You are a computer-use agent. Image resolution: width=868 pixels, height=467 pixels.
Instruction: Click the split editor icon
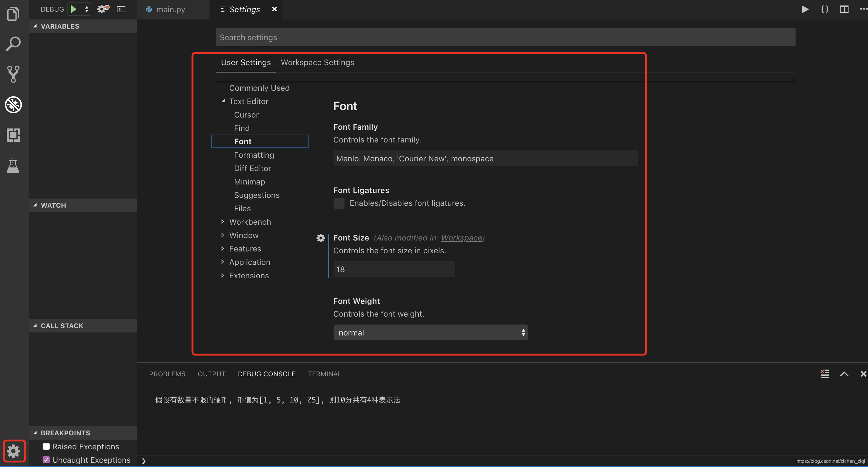click(x=844, y=9)
